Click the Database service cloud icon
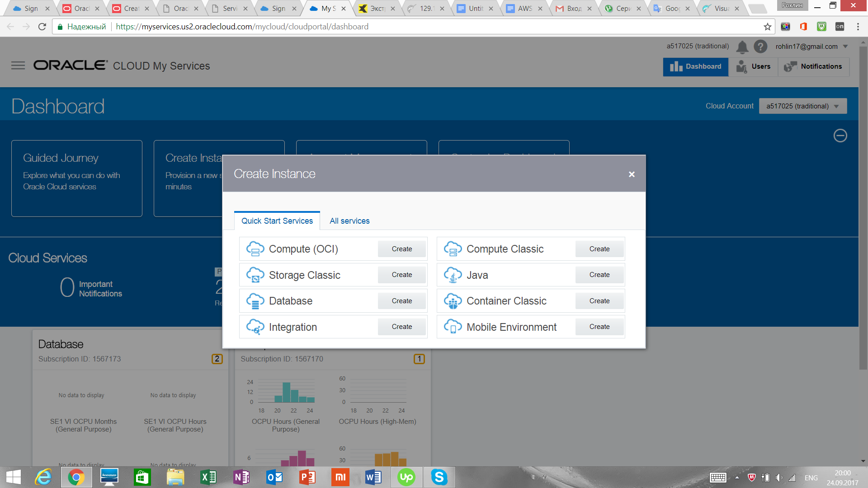The height and width of the screenshot is (488, 868). (255, 301)
